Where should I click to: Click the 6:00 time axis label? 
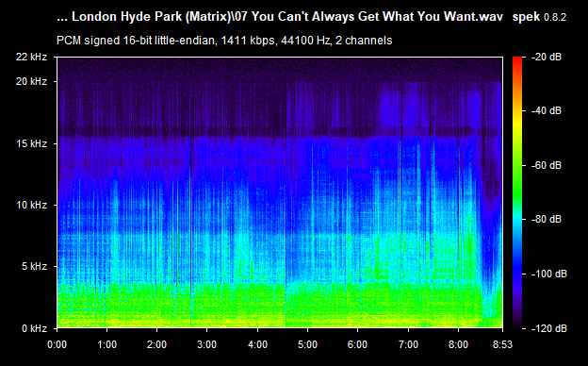(357, 344)
